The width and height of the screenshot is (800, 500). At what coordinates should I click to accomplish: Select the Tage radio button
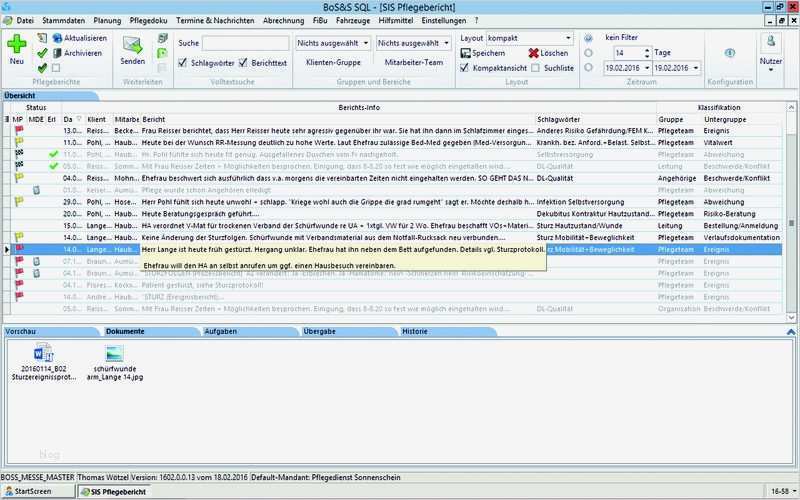[588, 53]
